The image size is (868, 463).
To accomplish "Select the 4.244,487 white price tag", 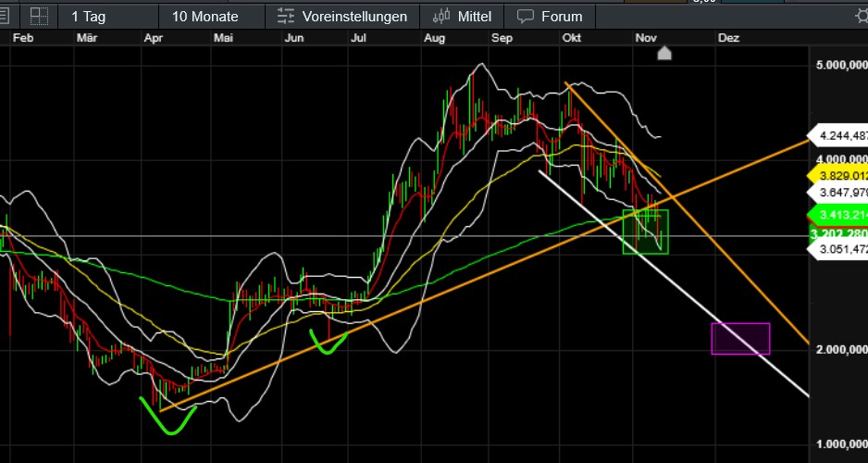I will click(837, 136).
